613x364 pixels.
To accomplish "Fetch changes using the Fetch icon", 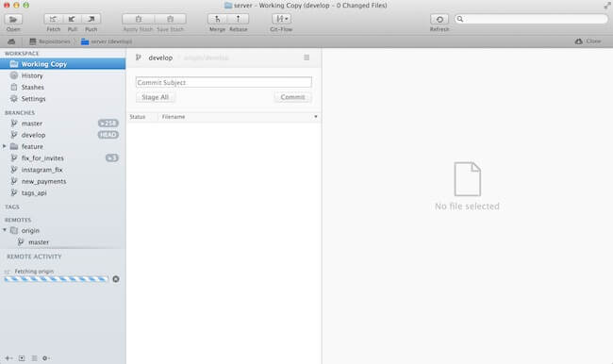I will click(53, 19).
